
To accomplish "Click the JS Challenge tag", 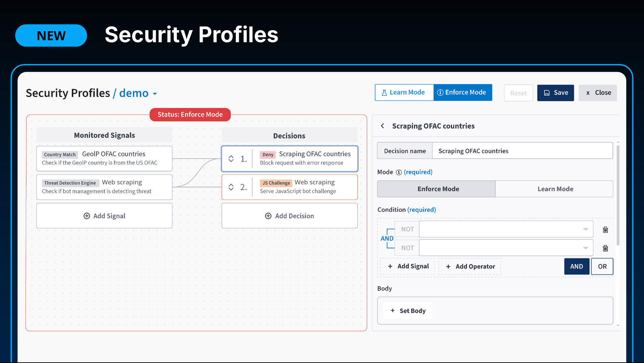I will pos(276,183).
